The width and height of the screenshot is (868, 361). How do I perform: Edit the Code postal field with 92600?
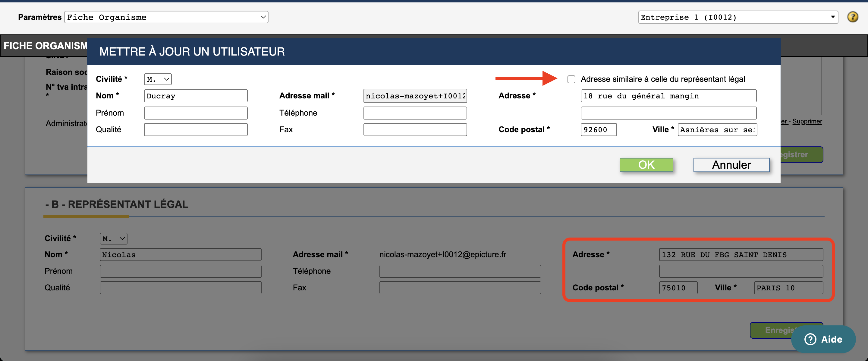(599, 129)
